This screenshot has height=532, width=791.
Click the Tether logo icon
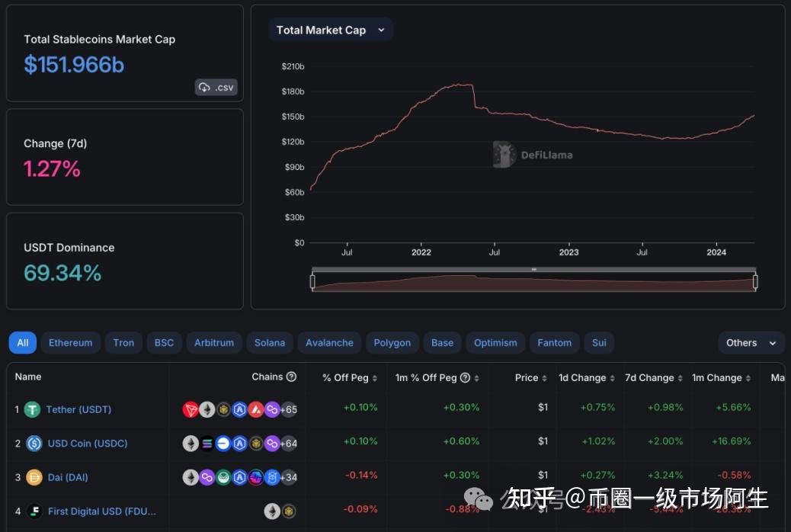pos(32,409)
